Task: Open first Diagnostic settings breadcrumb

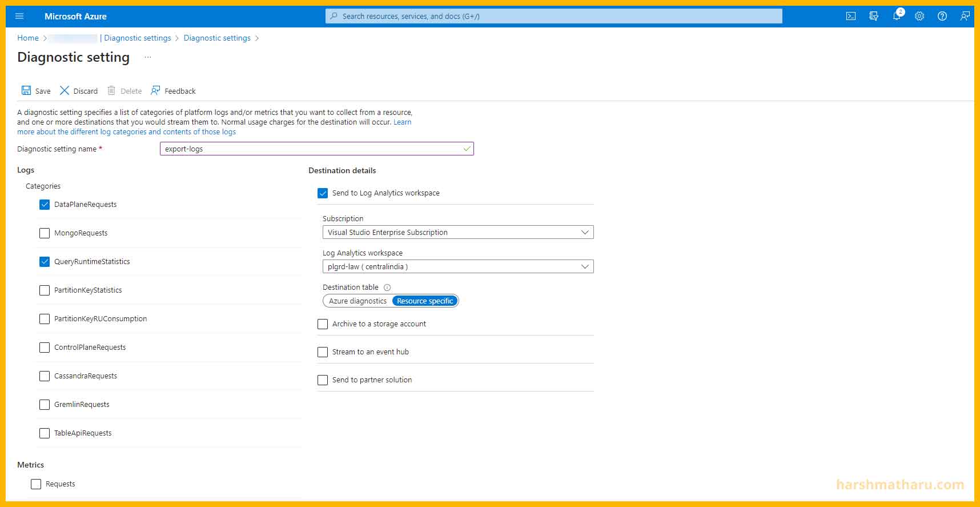Action: click(x=137, y=38)
